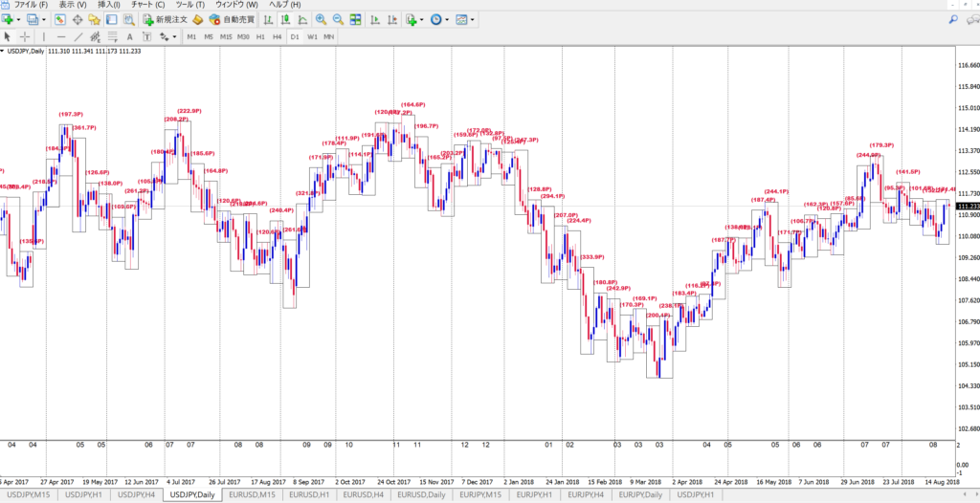
Task: Open the ウィンドウ (W) menu
Action: click(236, 5)
